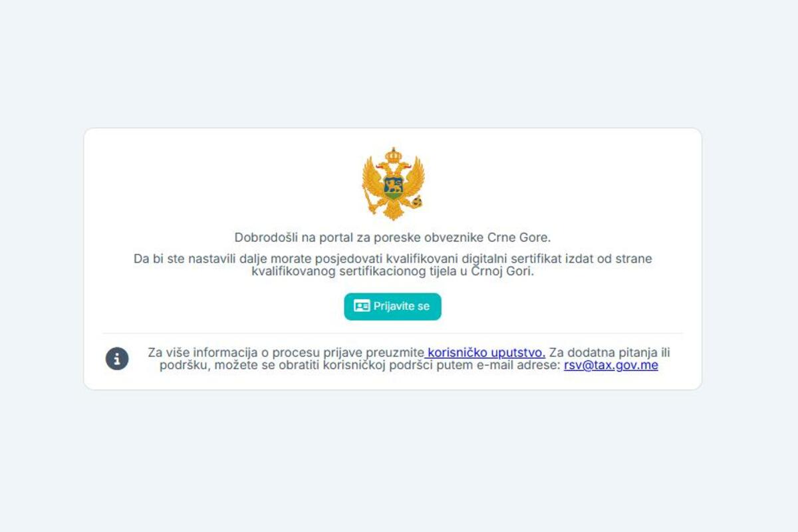Open the korisničko uputstvo link
Viewport: 798px width, 532px height.
pyautogui.click(x=485, y=352)
